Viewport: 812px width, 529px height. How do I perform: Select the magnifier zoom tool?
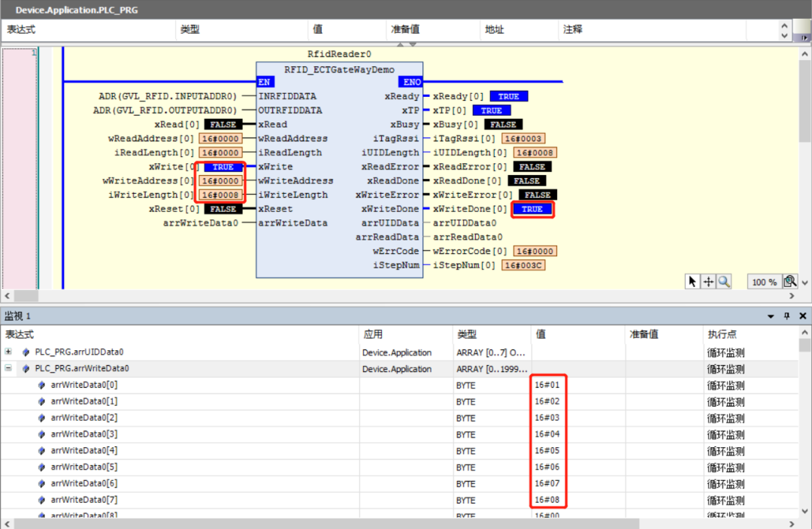pyautogui.click(x=723, y=282)
